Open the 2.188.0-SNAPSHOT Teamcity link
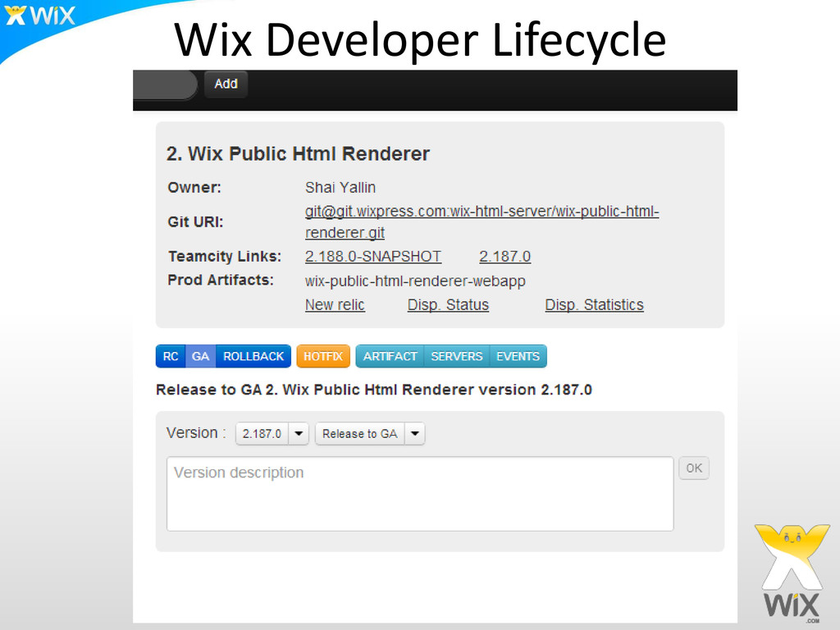840x630 pixels. [x=373, y=257]
